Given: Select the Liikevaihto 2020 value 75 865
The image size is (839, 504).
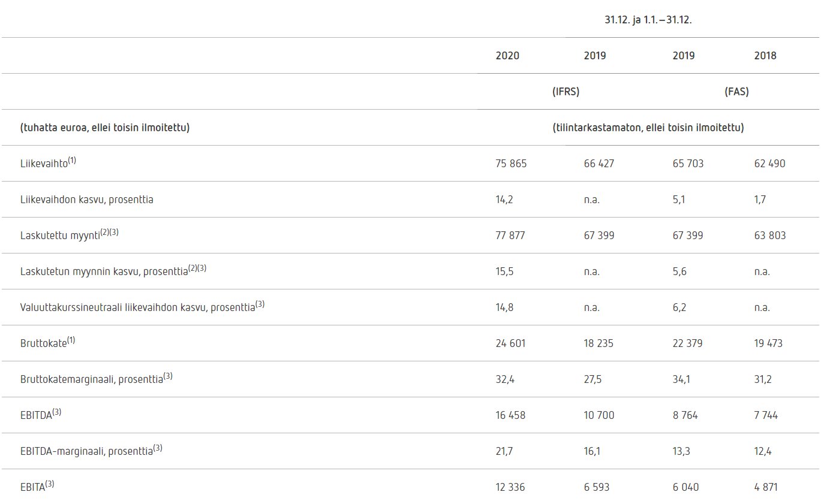Looking at the screenshot, I should (x=511, y=164).
